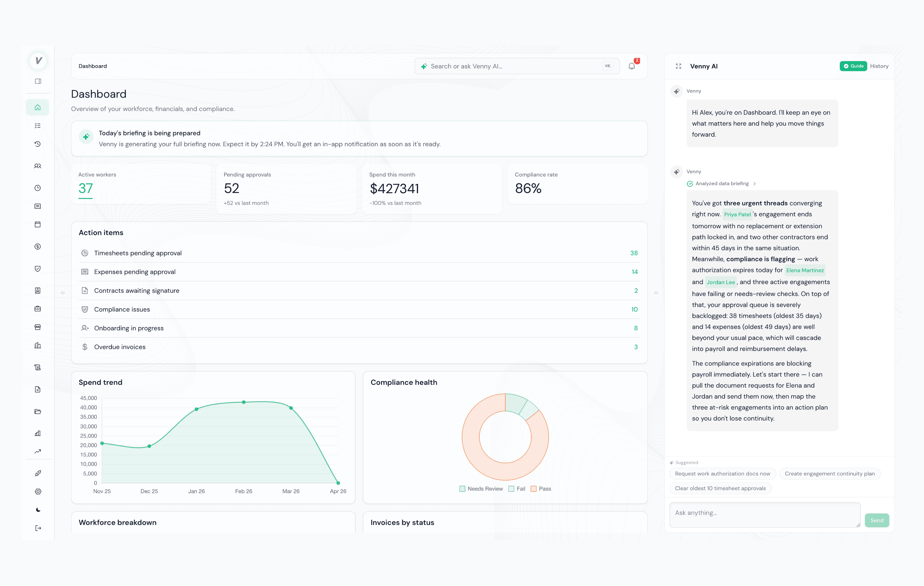Expand the Venny AI panel to fullscreen
Viewport: 924px width, 586px height.
pos(679,66)
